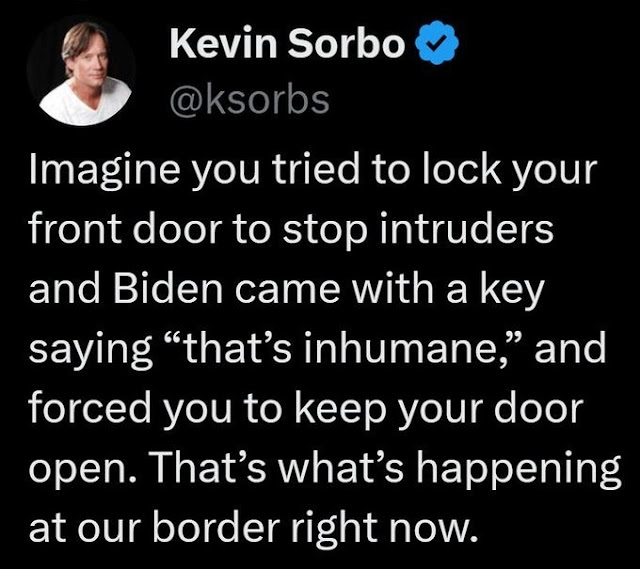The image size is (640, 569).
Task: Open the @ksorbs handle link
Action: 249,99
